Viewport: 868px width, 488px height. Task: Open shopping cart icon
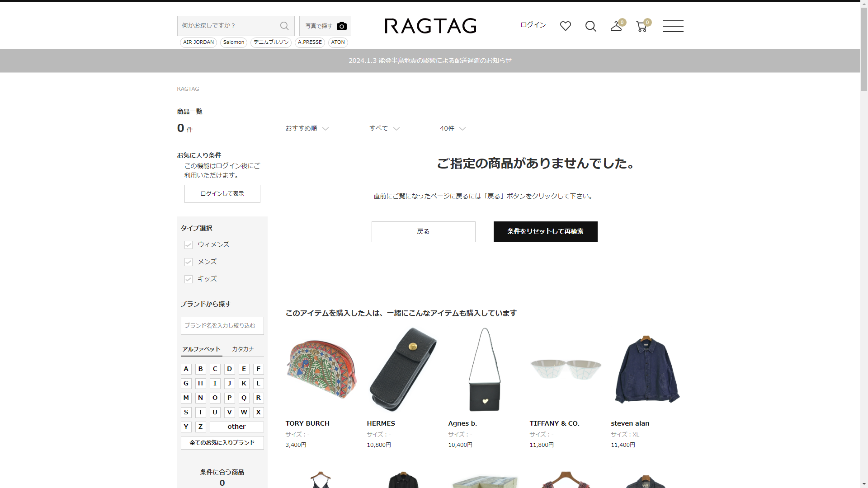641,26
